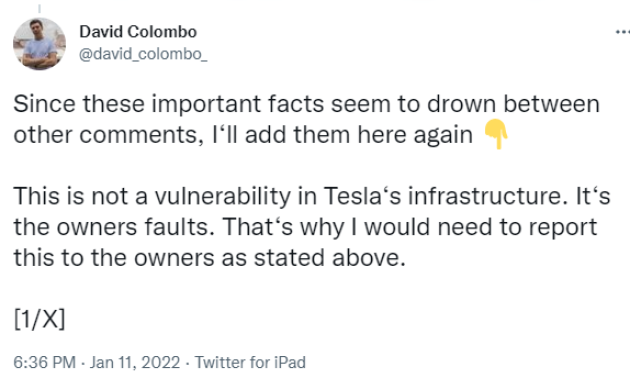Click the Jan 11, 2022 date

135,362
